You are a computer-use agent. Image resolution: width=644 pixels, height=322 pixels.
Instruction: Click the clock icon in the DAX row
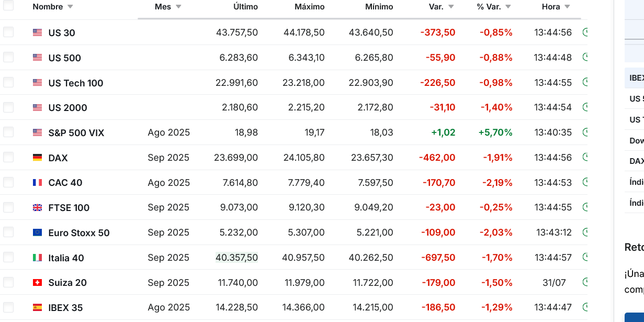pyautogui.click(x=585, y=158)
